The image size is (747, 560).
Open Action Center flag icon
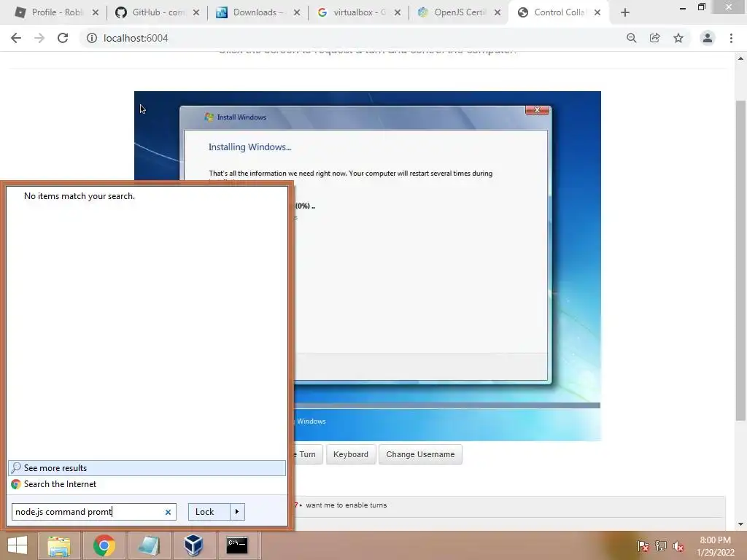pyautogui.click(x=643, y=545)
